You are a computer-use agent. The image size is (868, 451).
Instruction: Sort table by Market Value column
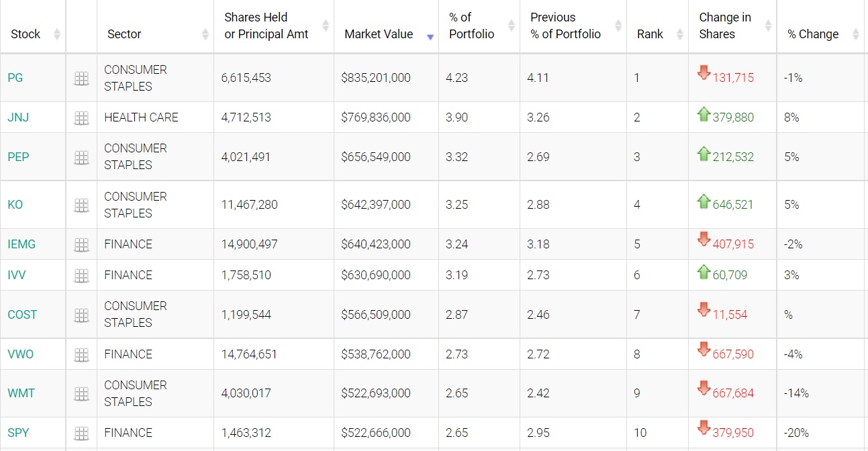pyautogui.click(x=379, y=34)
